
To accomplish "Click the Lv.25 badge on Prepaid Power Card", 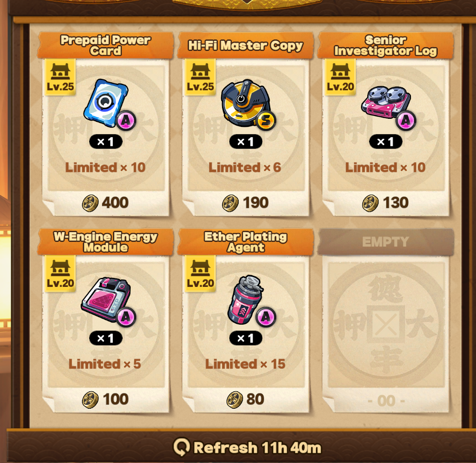I will (60, 77).
